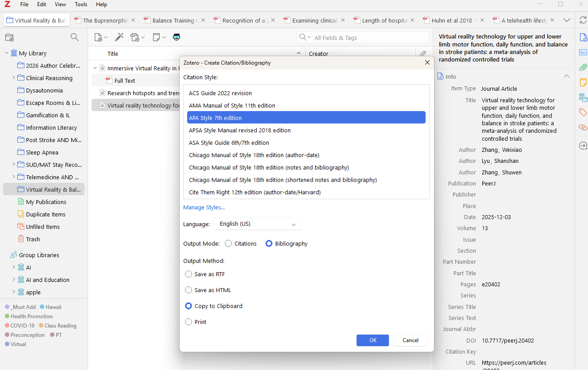Jump to Libraries and Collections side rail icon
Image resolution: width=588 pixels, height=370 pixels.
[583, 97]
